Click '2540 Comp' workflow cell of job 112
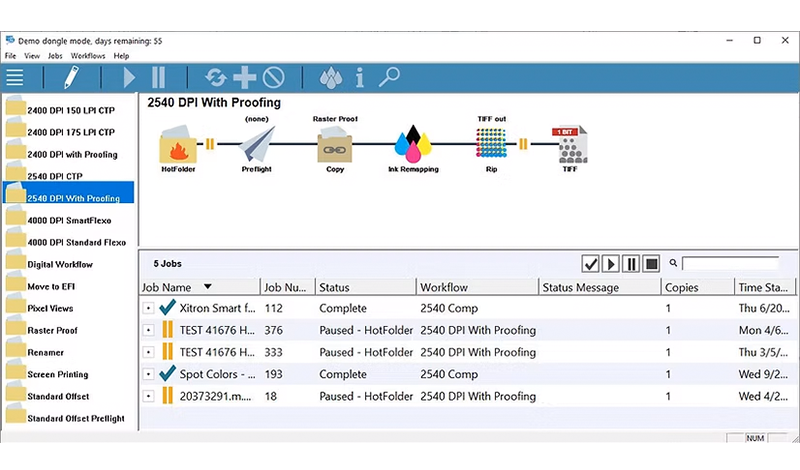 coord(449,308)
